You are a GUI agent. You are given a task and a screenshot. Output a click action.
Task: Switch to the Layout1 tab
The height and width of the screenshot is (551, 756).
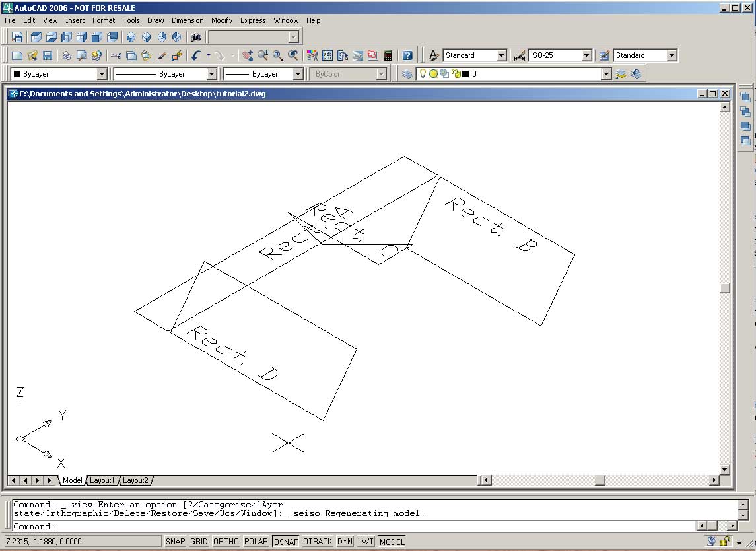pos(102,480)
